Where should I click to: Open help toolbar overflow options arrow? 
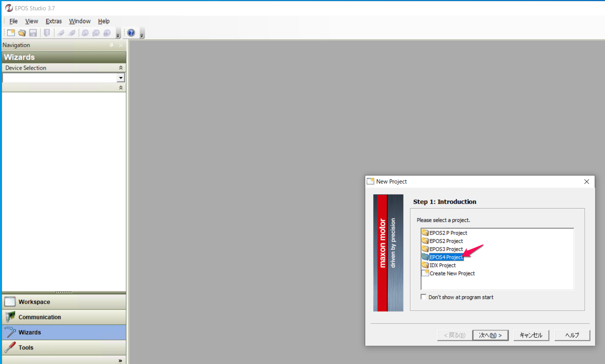pos(142,34)
